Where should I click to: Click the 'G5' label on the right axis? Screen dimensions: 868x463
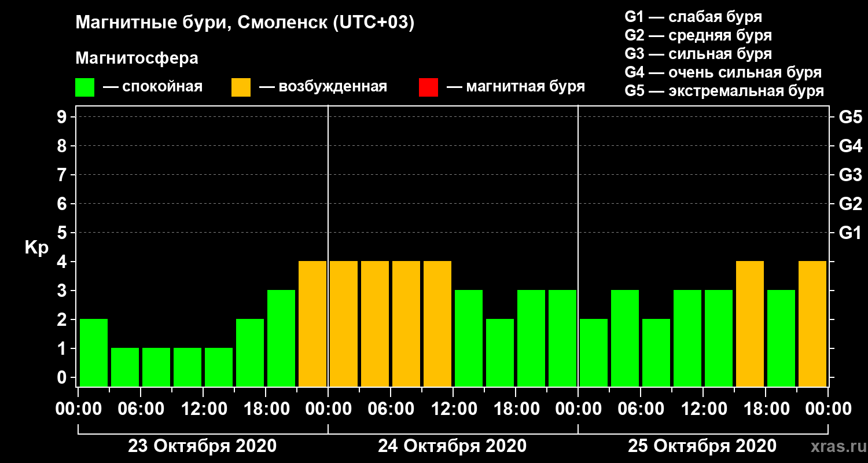[x=851, y=117]
